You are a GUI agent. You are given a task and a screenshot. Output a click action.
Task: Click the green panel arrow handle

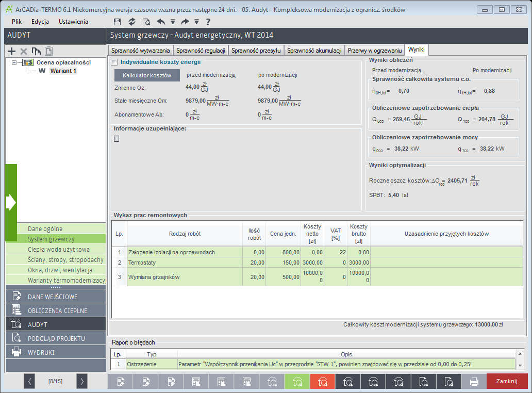(x=11, y=202)
